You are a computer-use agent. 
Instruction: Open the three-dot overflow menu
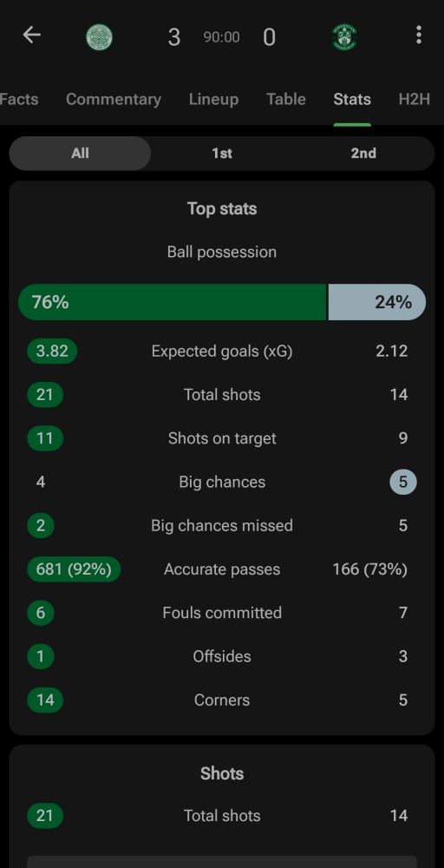[x=419, y=35]
